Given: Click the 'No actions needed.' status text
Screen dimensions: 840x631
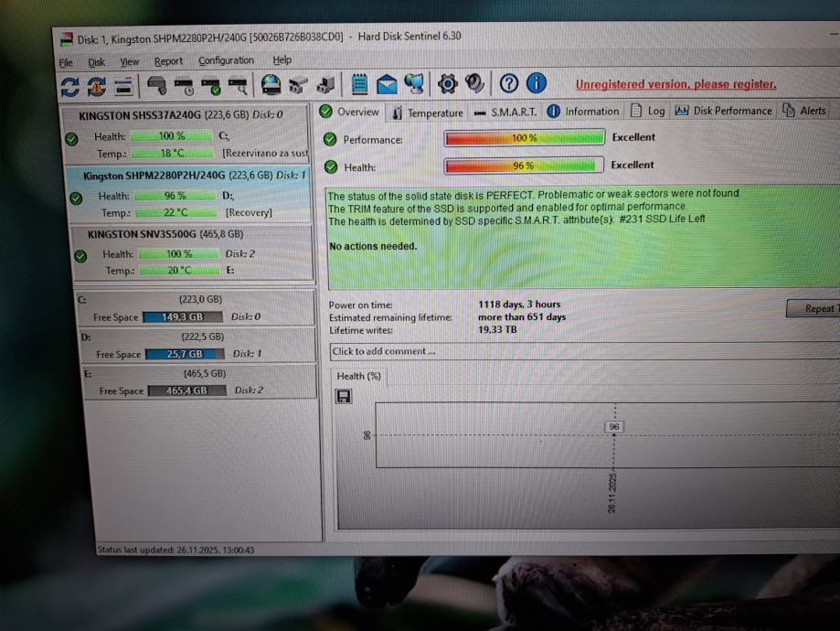Looking at the screenshot, I should [x=373, y=247].
